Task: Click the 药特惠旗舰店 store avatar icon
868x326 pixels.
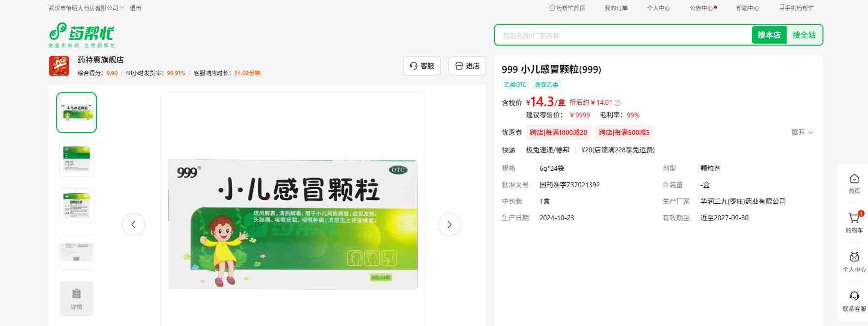Action: 59,66
